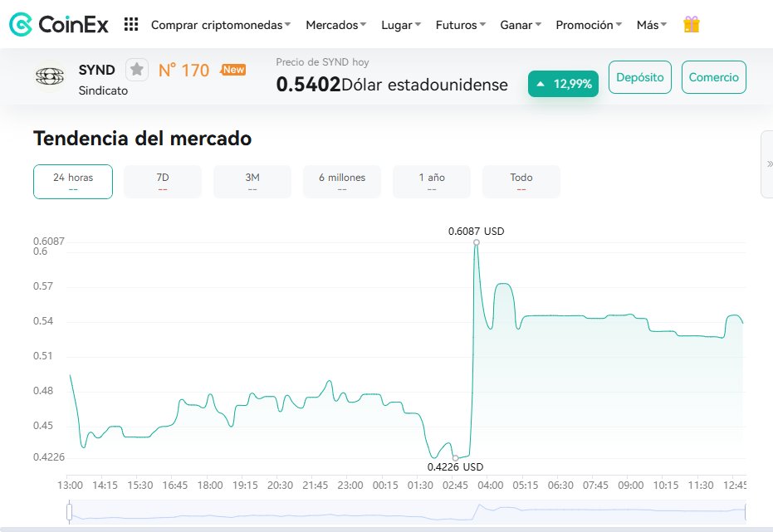Click the New badge next to N° 170

point(233,70)
